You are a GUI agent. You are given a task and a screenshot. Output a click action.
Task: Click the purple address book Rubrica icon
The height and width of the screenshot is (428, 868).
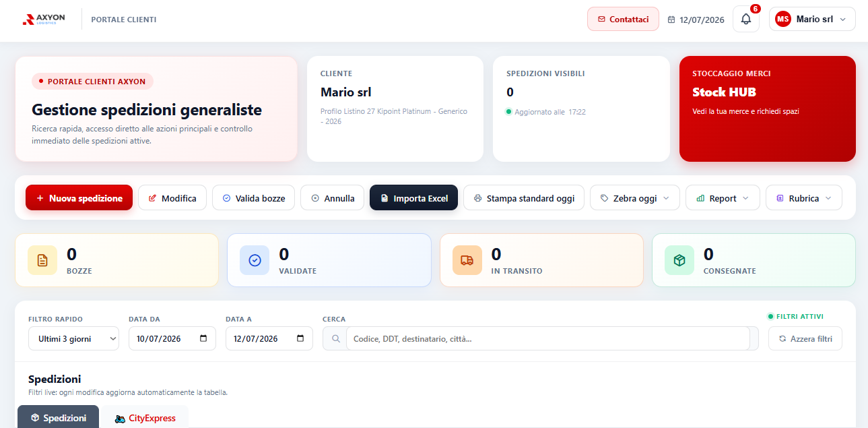(x=780, y=198)
